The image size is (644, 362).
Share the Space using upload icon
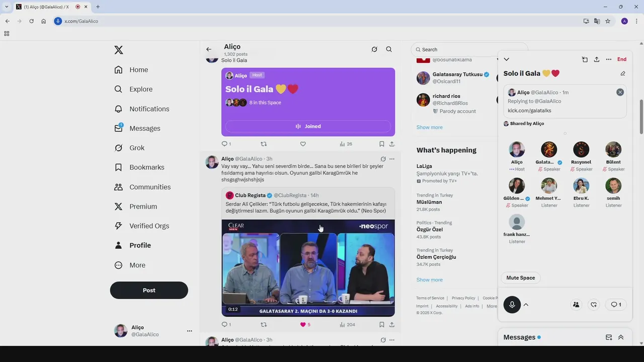pyautogui.click(x=597, y=59)
